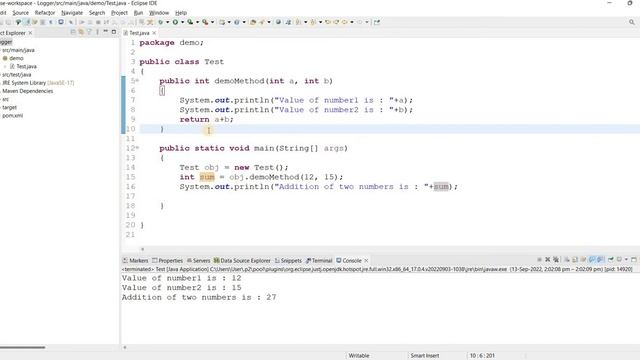Minimize the Project Explorer panel

106,32
